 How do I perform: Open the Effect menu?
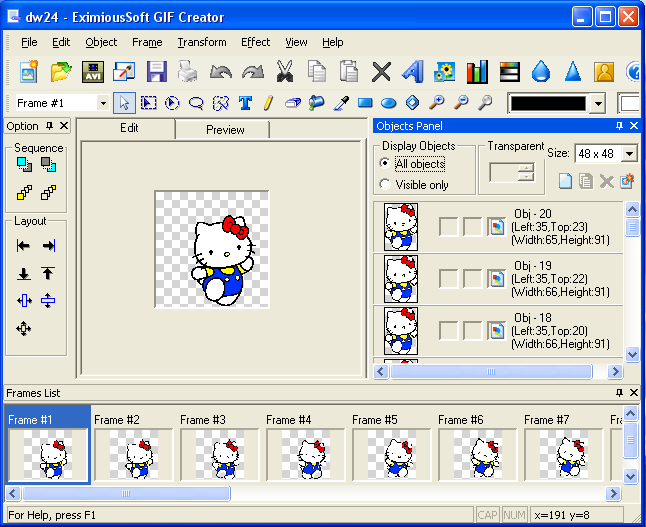pyautogui.click(x=255, y=42)
